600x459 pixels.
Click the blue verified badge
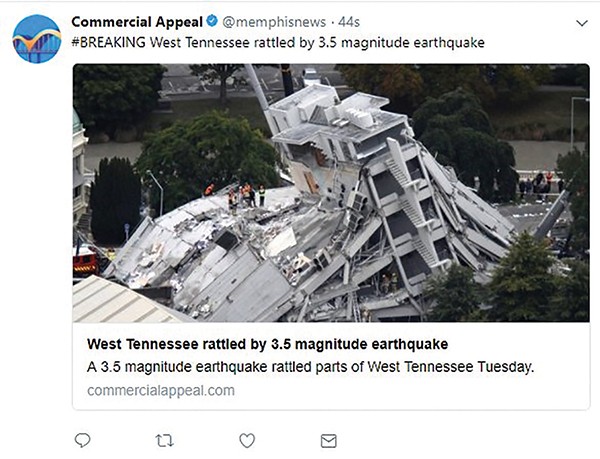[x=212, y=21]
